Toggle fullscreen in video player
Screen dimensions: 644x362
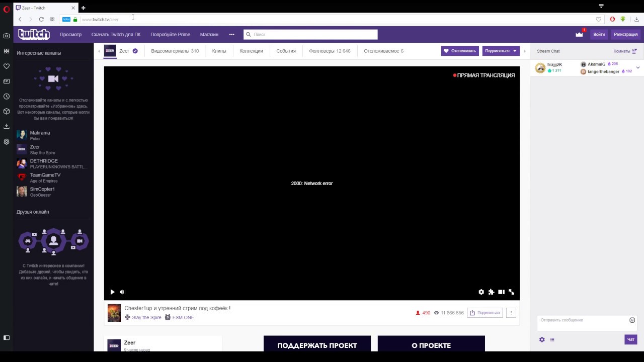[x=511, y=292]
